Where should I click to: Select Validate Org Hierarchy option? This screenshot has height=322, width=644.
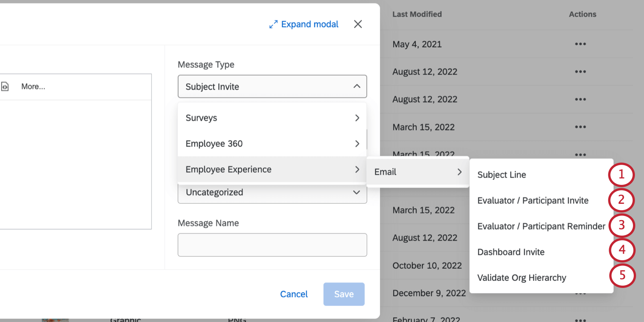click(x=521, y=278)
